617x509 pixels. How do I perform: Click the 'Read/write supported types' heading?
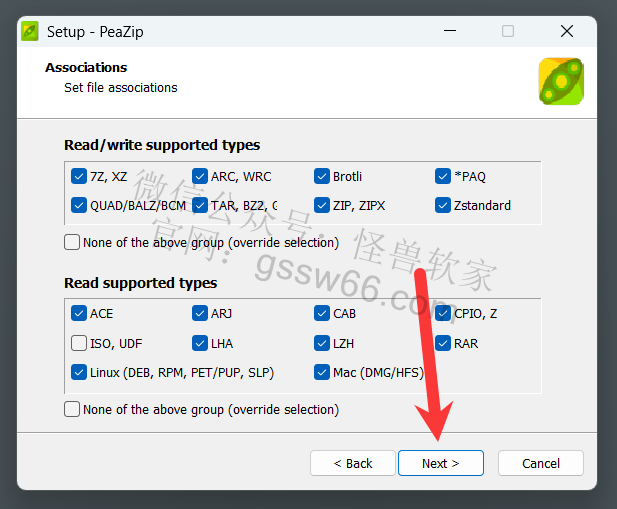click(162, 145)
